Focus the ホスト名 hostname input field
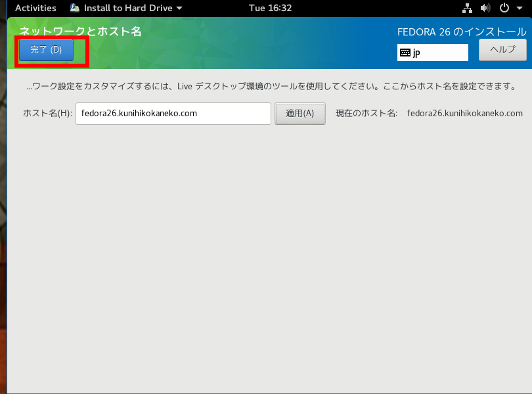This screenshot has height=394, width=532. click(x=173, y=114)
